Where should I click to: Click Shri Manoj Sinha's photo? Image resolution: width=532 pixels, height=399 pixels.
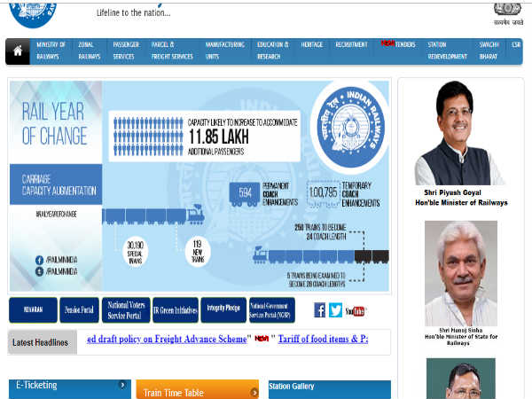pos(461,273)
